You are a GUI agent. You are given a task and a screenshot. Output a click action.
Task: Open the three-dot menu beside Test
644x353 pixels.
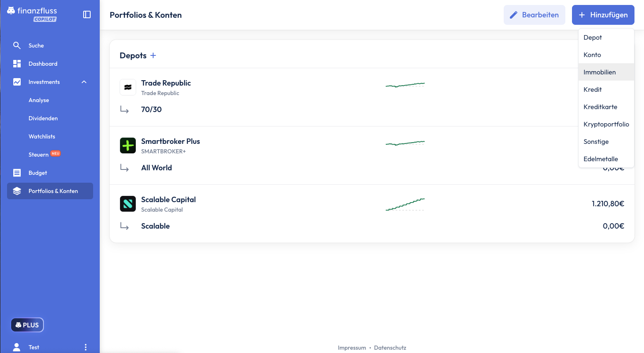tap(86, 347)
